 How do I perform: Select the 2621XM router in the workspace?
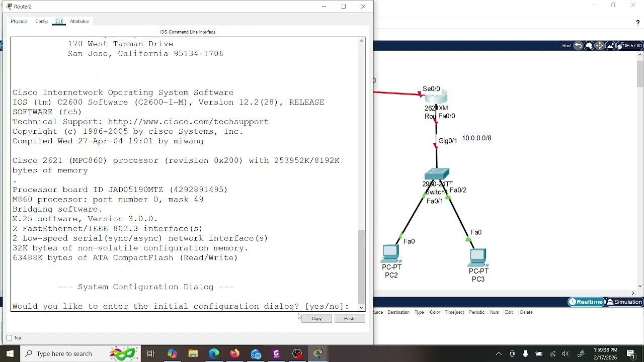click(x=436, y=98)
